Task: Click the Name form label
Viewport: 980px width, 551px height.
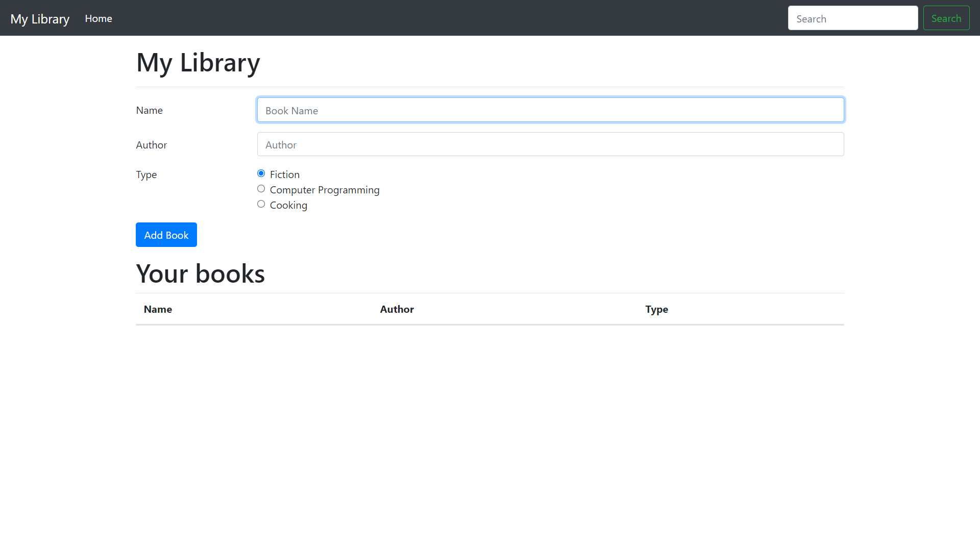Action: (x=149, y=110)
